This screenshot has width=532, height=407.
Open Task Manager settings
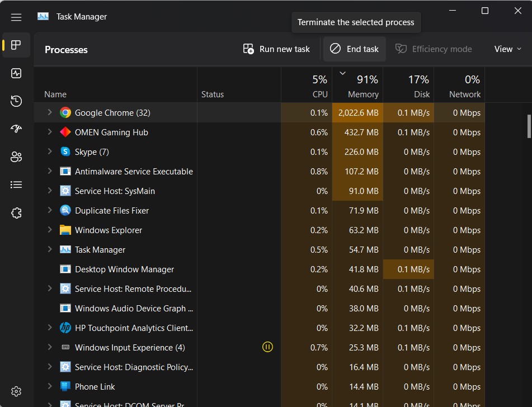coord(16,391)
